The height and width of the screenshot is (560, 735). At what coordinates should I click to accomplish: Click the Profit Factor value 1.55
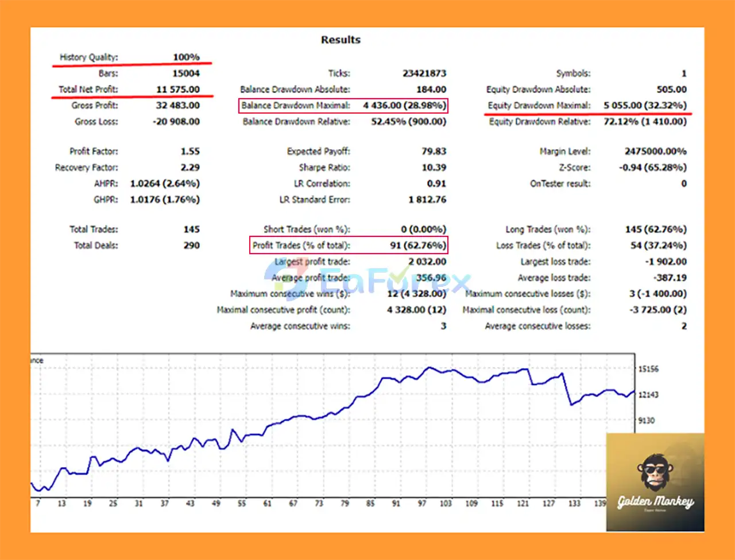pos(190,151)
